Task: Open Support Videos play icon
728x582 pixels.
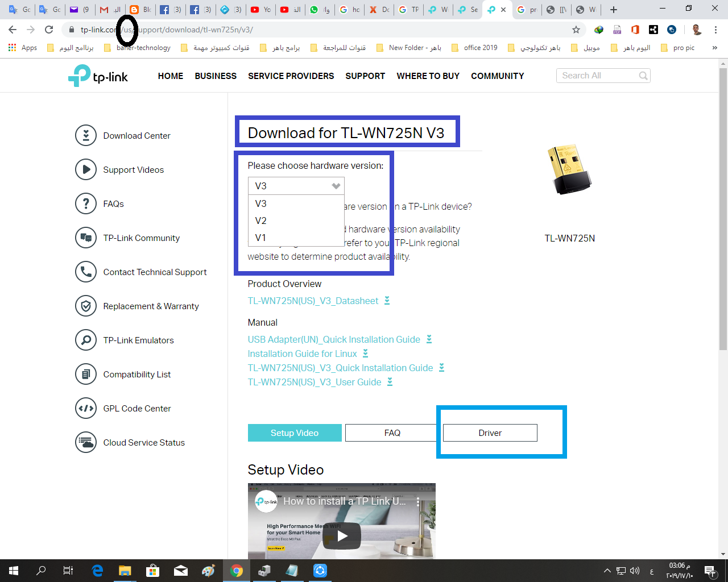Action: pos(86,170)
